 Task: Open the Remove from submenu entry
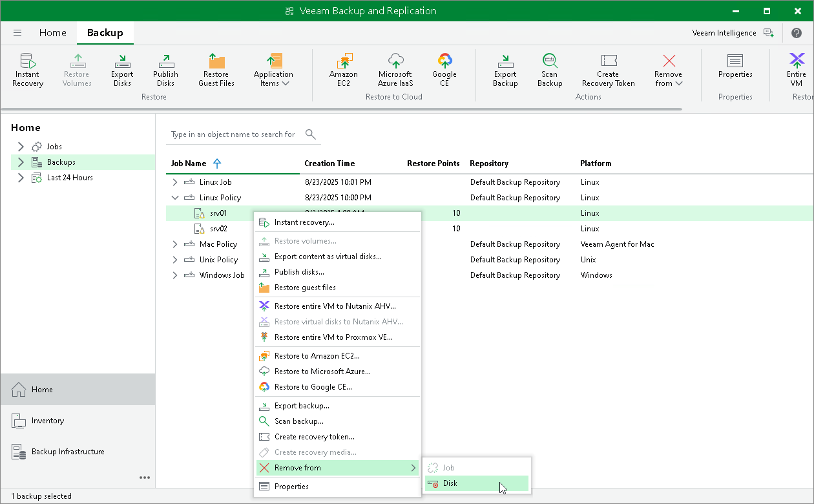337,468
